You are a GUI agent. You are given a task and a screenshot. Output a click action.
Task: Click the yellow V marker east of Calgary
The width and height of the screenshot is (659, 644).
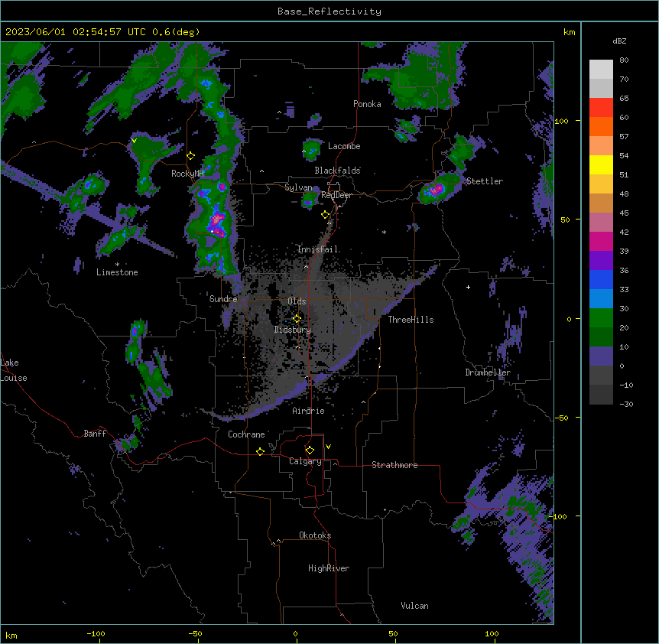tap(328, 447)
